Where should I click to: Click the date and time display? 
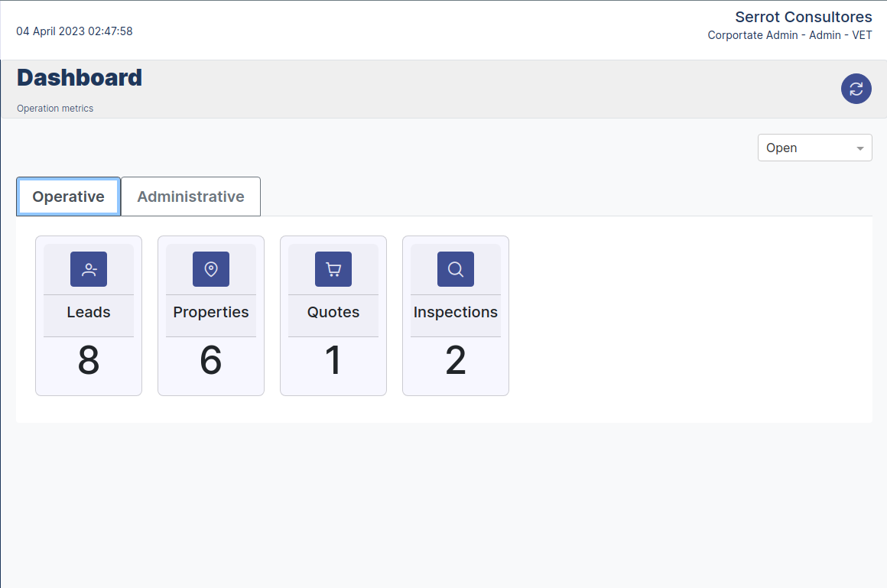coord(74,31)
